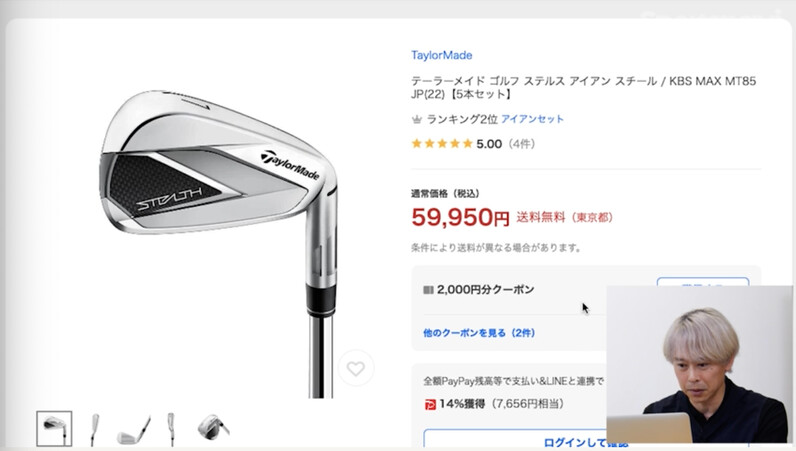Click the five-star rating stars
796x451 pixels.
pos(442,144)
